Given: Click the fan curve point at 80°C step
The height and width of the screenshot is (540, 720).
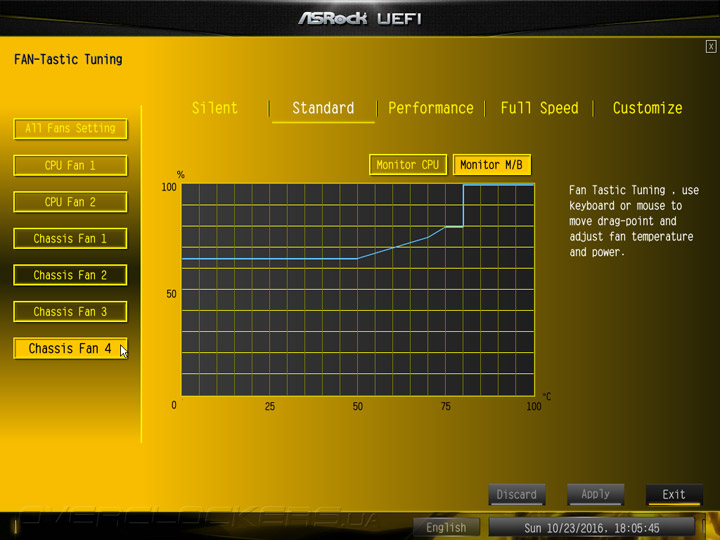Looking at the screenshot, I should click(463, 227).
